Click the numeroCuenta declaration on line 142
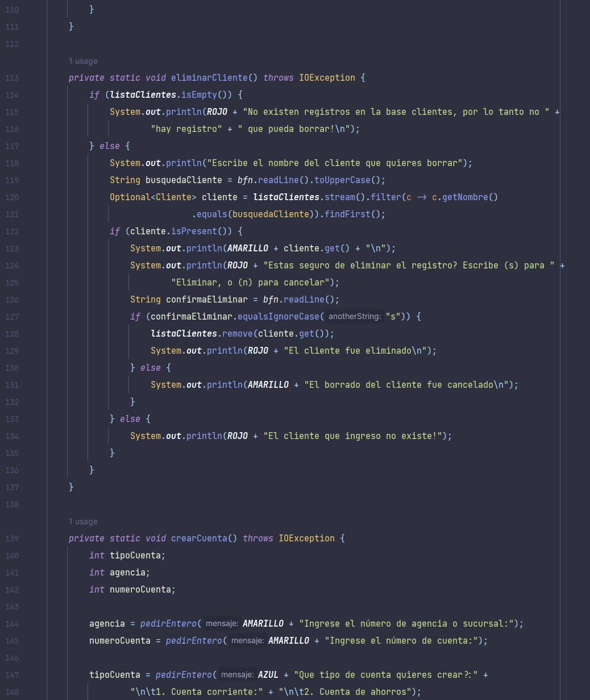 pyautogui.click(x=140, y=590)
